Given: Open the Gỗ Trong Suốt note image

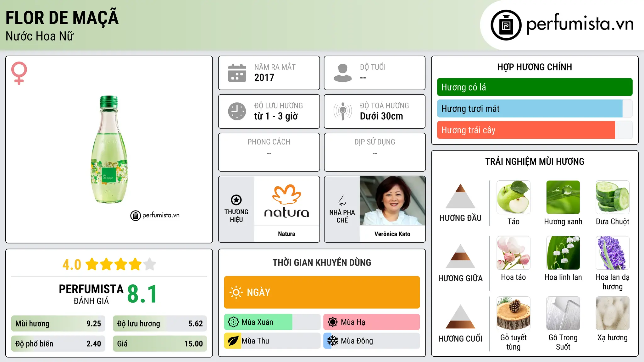Looking at the screenshot, I should pyautogui.click(x=563, y=313).
